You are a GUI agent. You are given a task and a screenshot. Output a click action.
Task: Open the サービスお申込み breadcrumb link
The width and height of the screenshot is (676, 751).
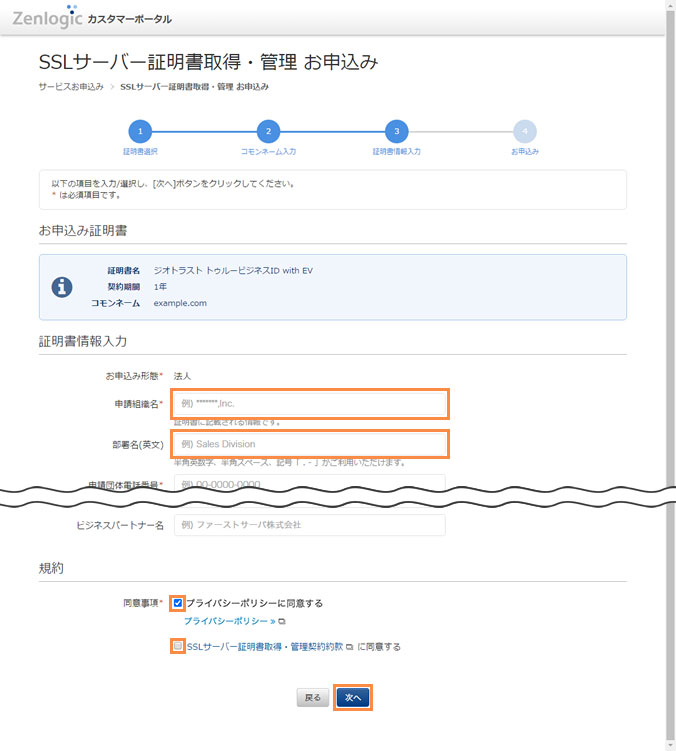point(71,87)
